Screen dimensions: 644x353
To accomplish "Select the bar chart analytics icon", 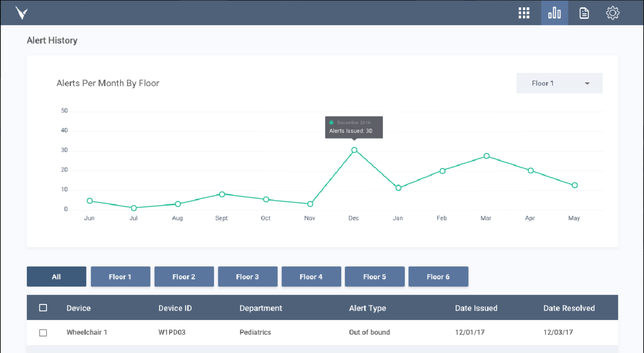I will coord(554,13).
